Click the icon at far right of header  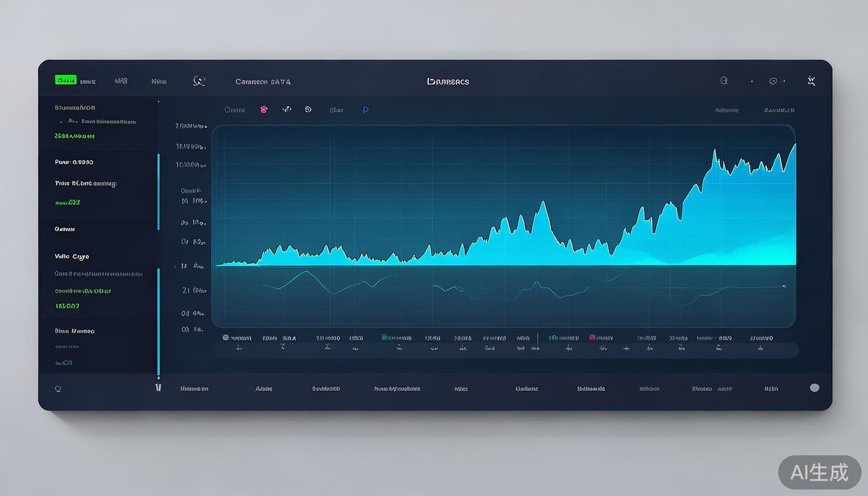(811, 81)
